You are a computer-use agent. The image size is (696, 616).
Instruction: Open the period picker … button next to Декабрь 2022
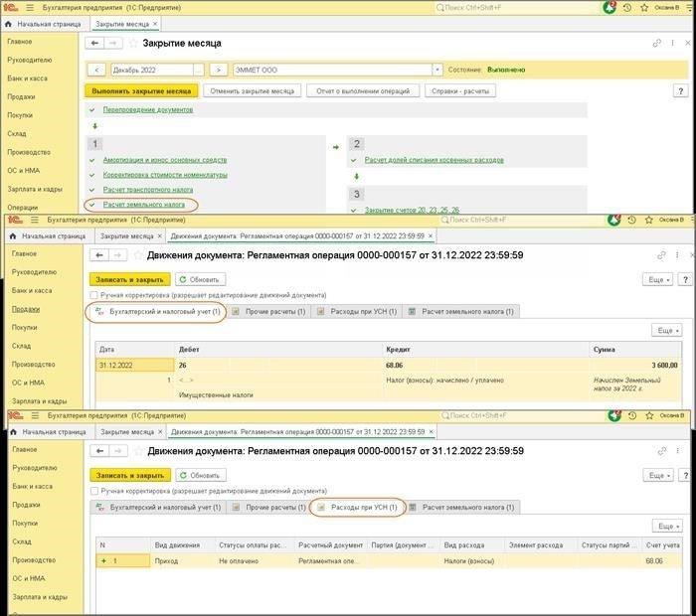199,70
